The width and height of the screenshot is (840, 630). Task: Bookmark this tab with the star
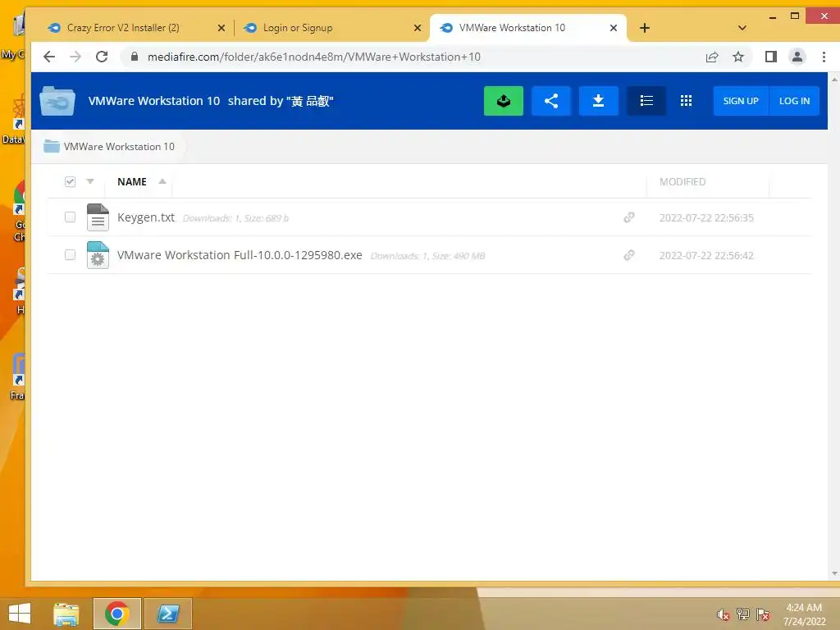(x=738, y=57)
